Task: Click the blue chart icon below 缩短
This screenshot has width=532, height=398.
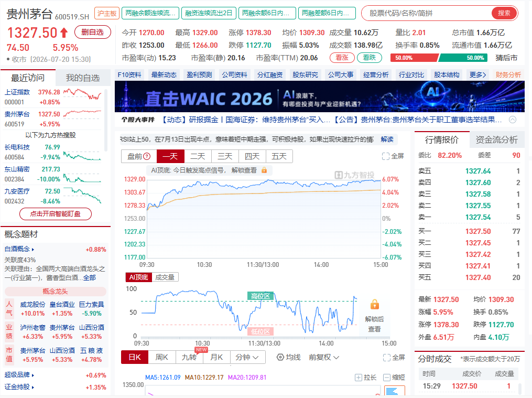Action: 395,391
